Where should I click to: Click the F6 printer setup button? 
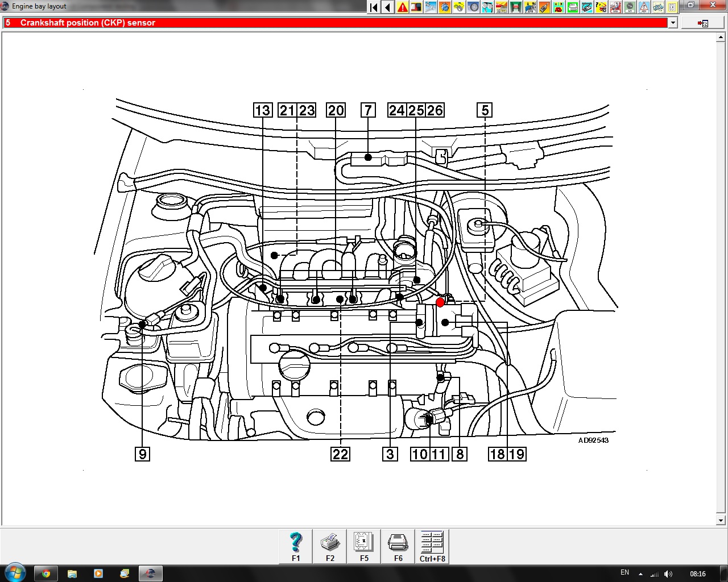tap(398, 546)
